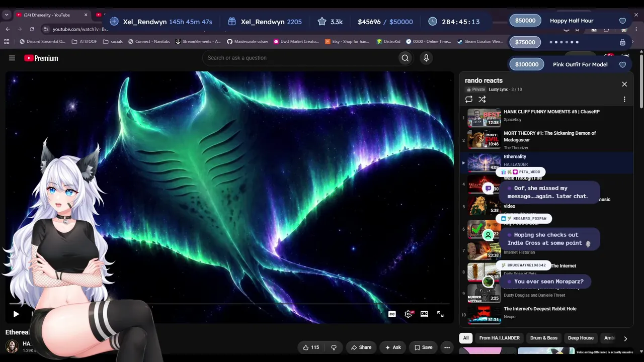The image size is (644, 362).
Task: Play MORT THEORY #1 playlist video
Action: 549,136
